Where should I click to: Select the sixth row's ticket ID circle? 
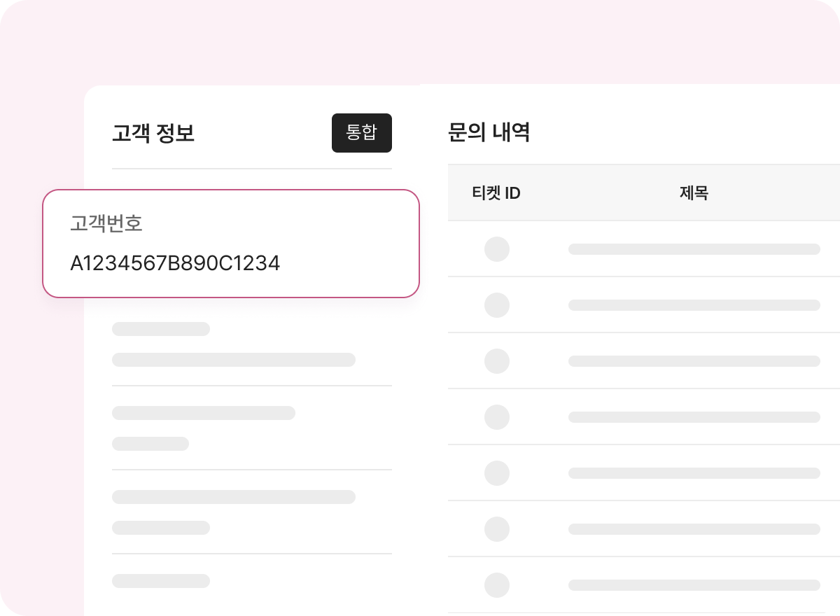pos(497,529)
